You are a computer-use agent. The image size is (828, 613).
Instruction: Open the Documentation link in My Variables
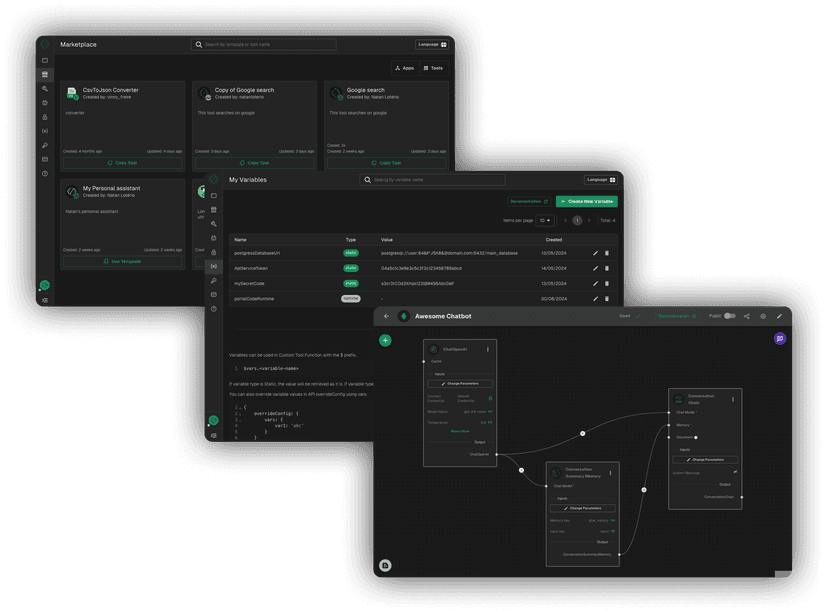(x=529, y=201)
